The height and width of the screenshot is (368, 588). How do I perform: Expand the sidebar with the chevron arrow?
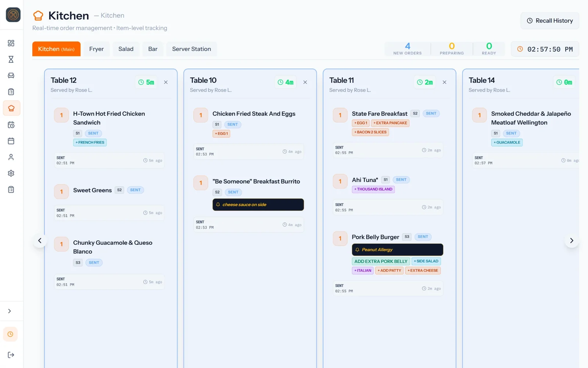point(10,311)
